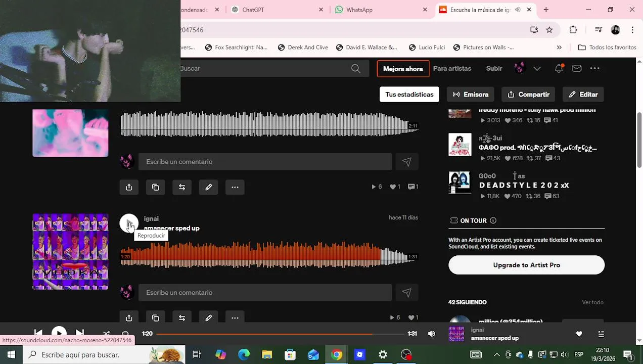Click the ON TOUR info icon
Viewport: 643px width, 364px height.
(x=493, y=220)
